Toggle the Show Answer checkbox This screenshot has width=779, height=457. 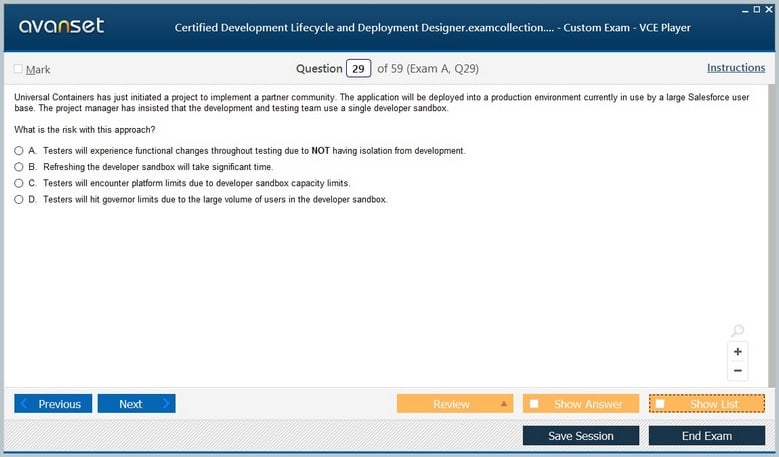click(x=534, y=403)
